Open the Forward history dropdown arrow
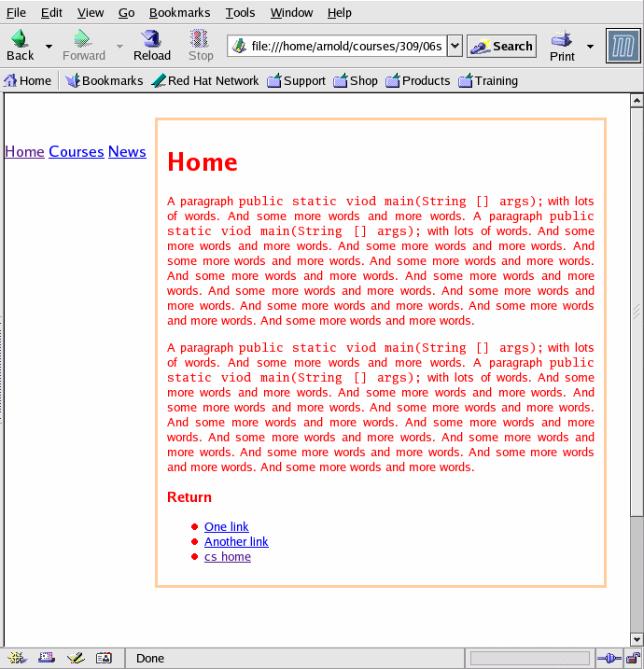Viewport: 644px width, 669px height. (x=119, y=46)
